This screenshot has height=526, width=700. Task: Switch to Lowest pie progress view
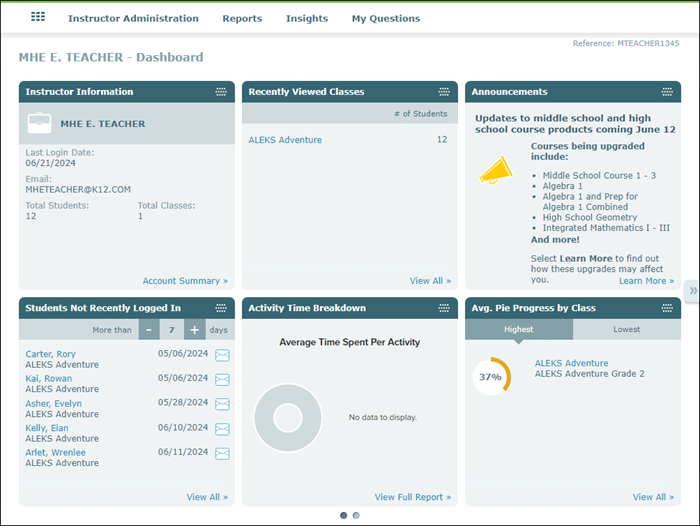click(627, 329)
